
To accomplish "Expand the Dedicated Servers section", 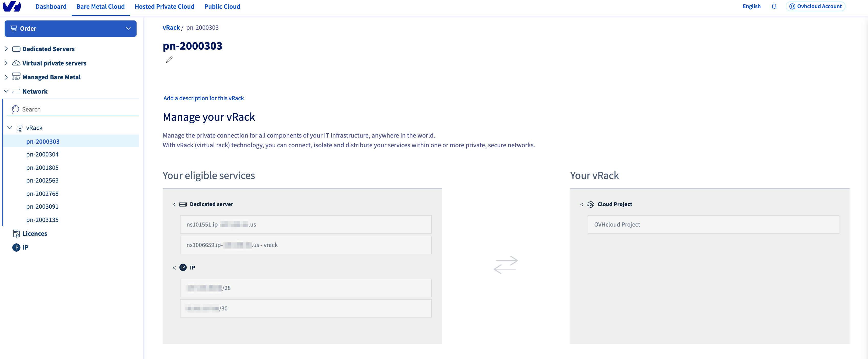I will tap(6, 49).
